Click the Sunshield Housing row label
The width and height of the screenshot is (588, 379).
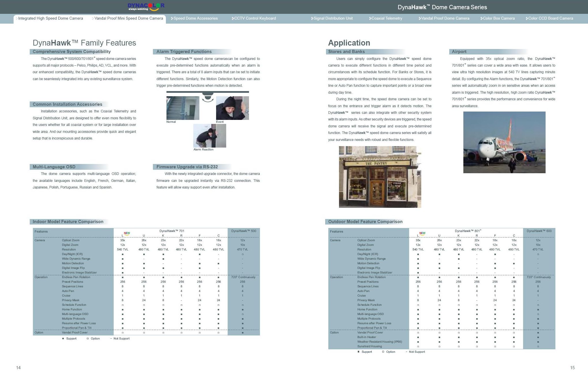370,346
